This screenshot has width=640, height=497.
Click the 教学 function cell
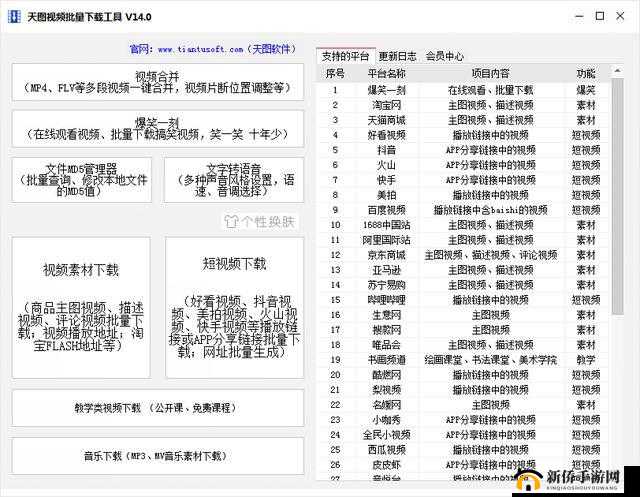click(586, 360)
